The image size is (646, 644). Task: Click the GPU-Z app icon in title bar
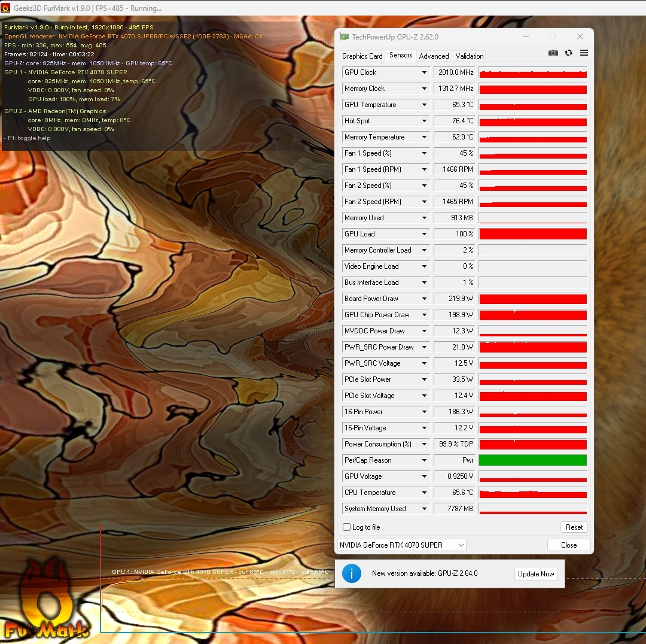pos(344,37)
